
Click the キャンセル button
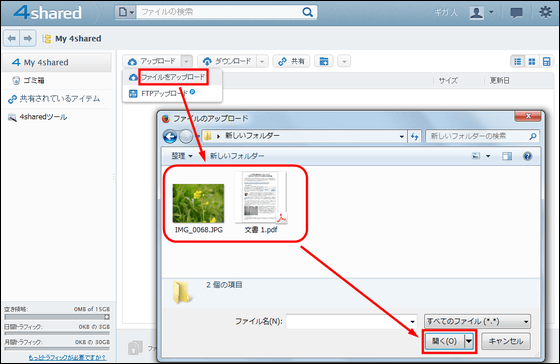506,341
